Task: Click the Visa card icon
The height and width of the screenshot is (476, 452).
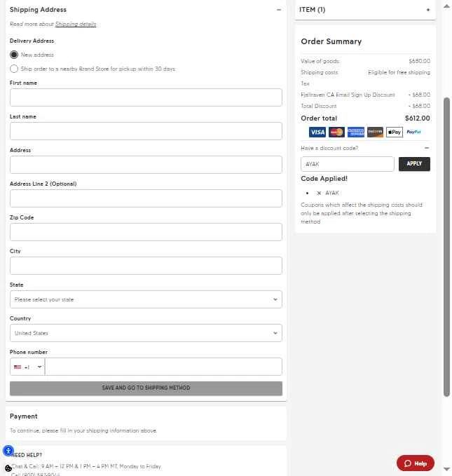Action: click(x=317, y=132)
